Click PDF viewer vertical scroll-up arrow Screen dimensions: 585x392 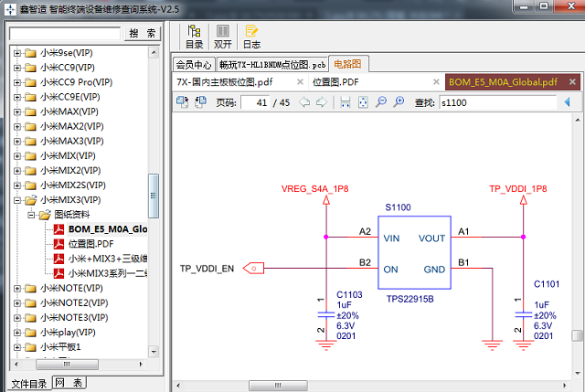(578, 120)
